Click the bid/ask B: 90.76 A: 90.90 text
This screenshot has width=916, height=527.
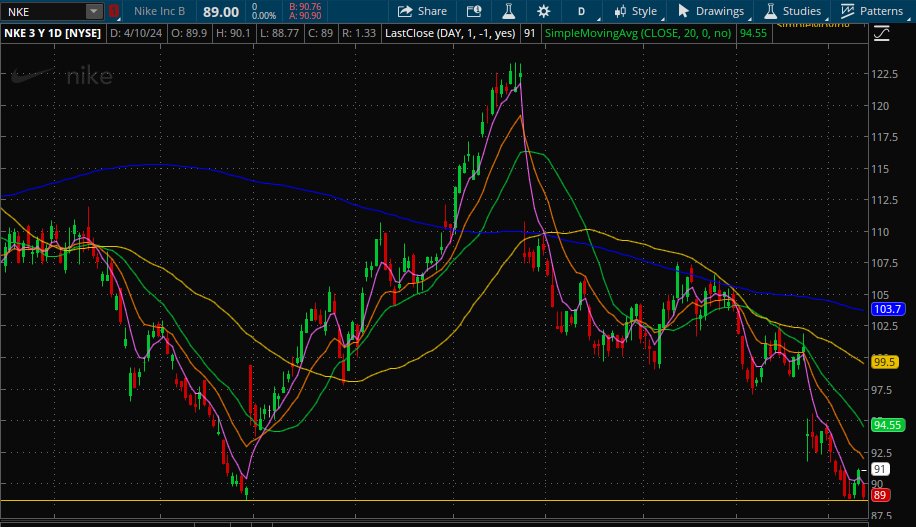(305, 11)
